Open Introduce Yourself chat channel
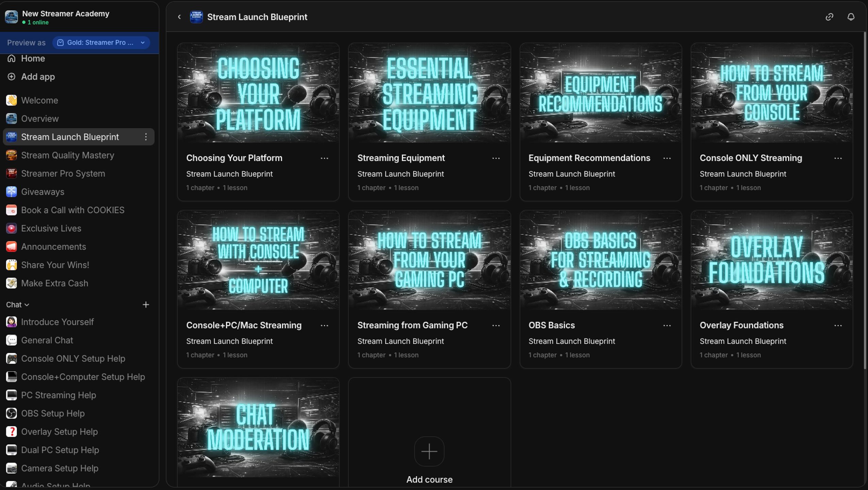868x490 pixels. click(x=79, y=322)
